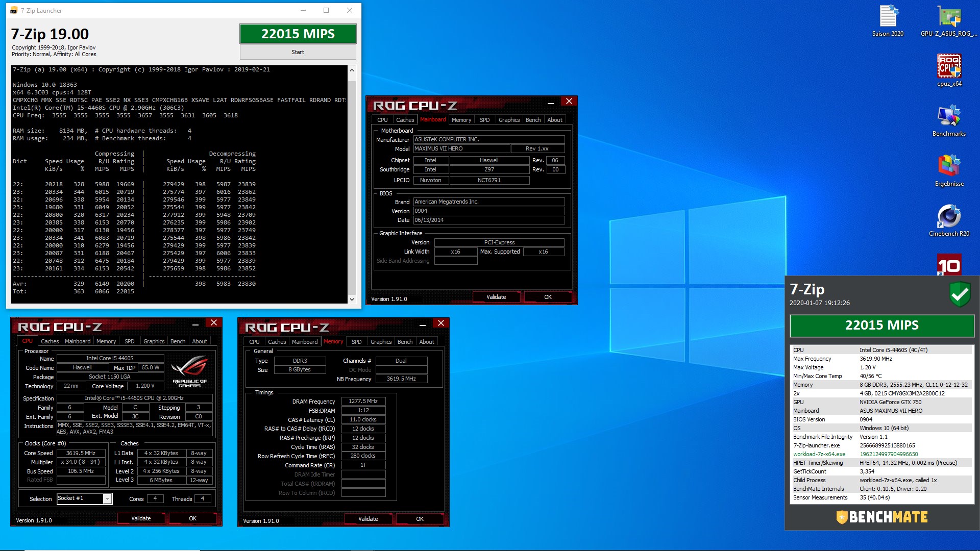
Task: Launch Cinebench R20 from the desktop
Action: tap(949, 220)
